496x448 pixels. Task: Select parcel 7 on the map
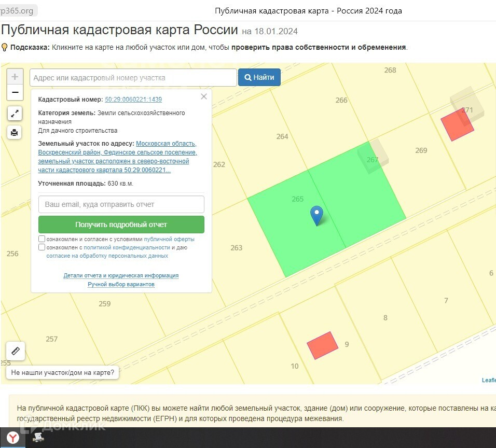tap(446, 300)
